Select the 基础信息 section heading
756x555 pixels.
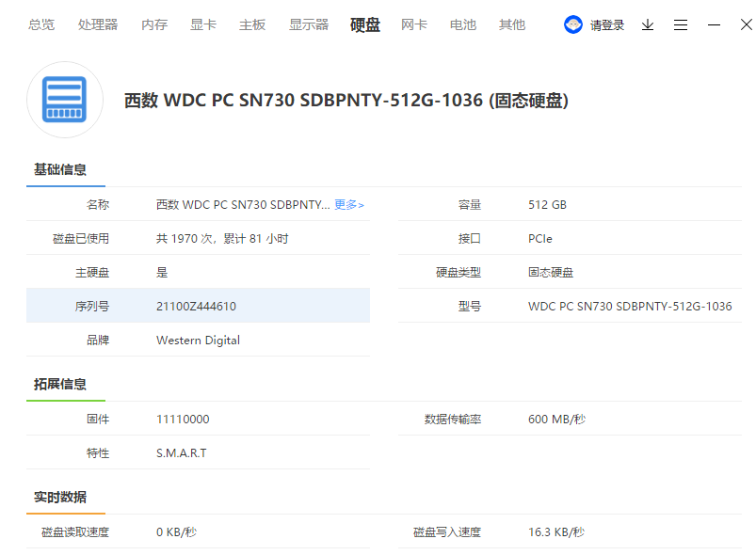click(x=60, y=169)
